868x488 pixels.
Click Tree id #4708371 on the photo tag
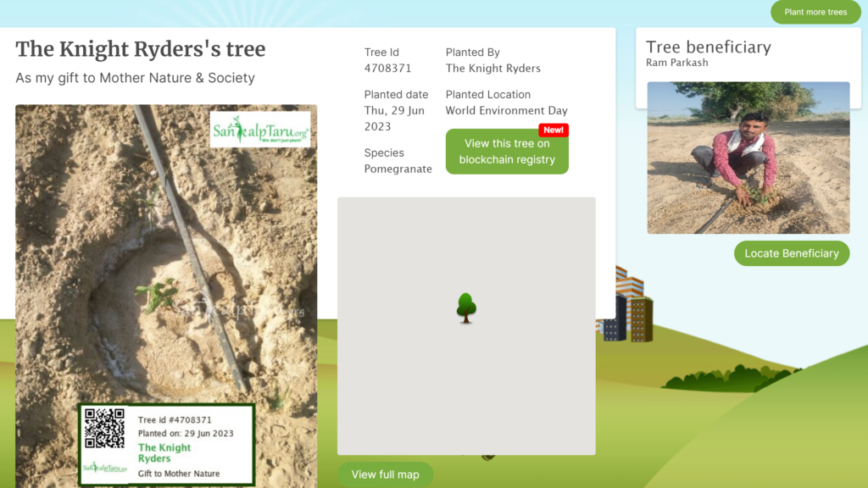pyautogui.click(x=175, y=420)
